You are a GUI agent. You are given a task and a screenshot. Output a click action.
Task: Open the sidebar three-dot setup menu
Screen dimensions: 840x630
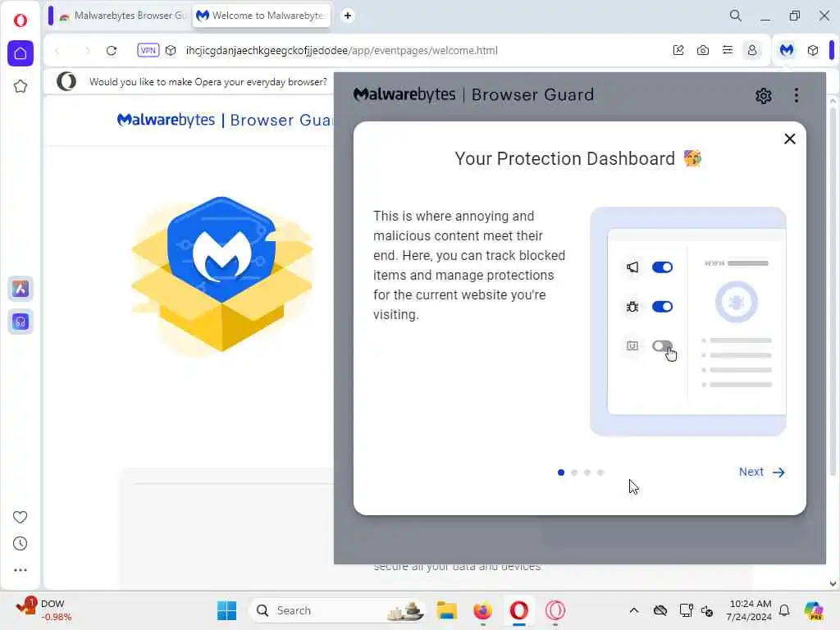(x=21, y=570)
